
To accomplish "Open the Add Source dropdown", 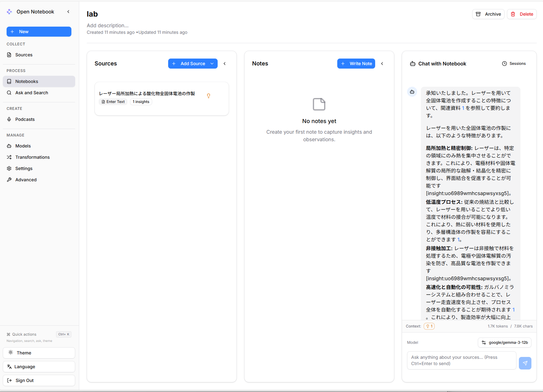I will (212, 64).
